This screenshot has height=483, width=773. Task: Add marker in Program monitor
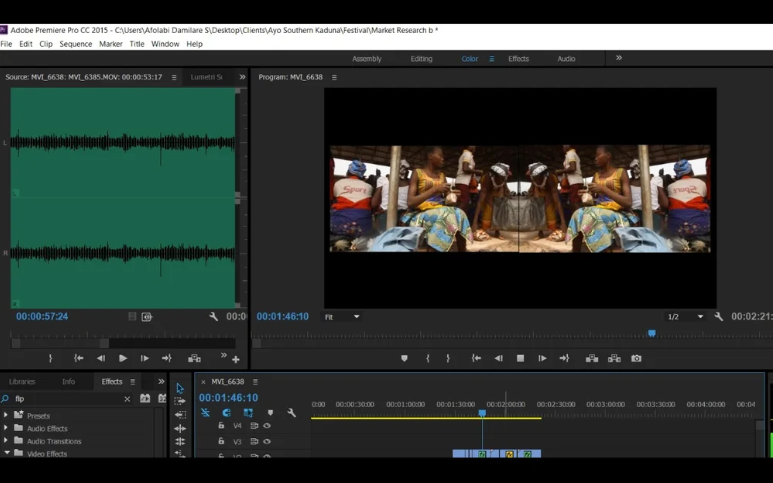[x=404, y=358]
